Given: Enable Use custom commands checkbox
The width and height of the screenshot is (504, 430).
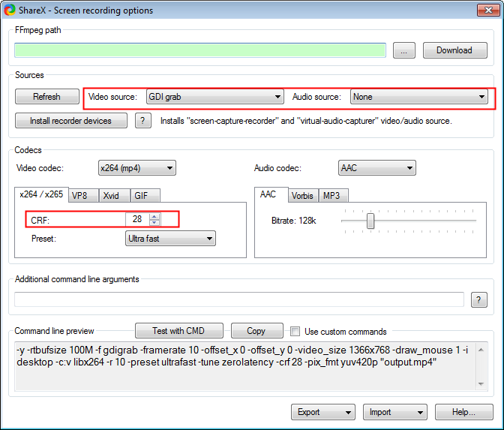Looking at the screenshot, I should pyautogui.click(x=295, y=331).
